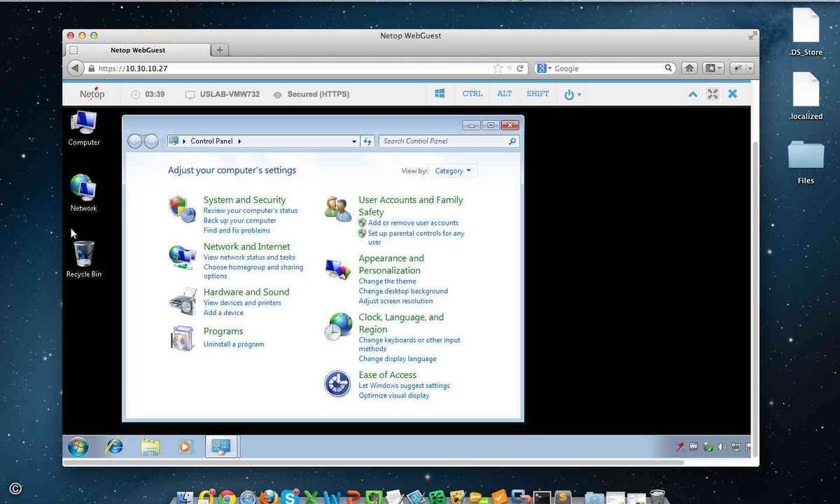The height and width of the screenshot is (504, 840).
Task: Disconnect session with Netop X icon
Action: pos(732,94)
